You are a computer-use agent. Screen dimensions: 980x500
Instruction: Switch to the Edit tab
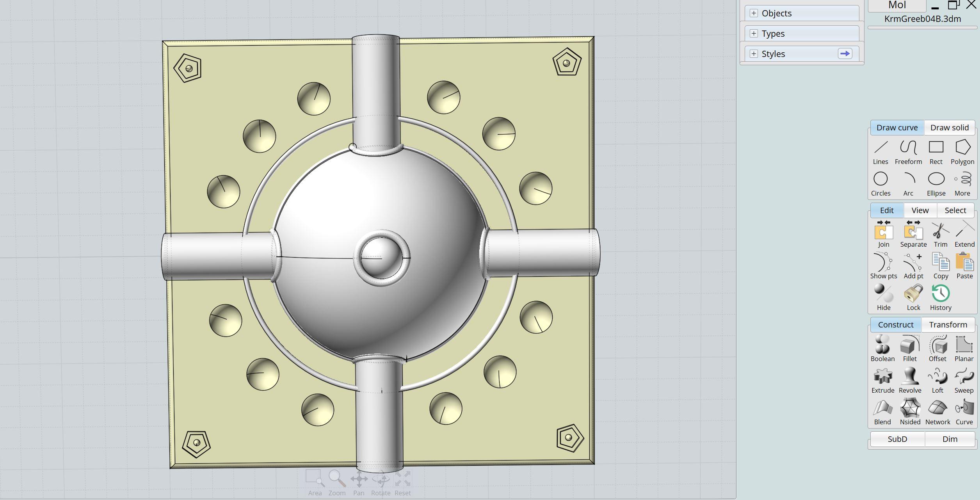(887, 210)
